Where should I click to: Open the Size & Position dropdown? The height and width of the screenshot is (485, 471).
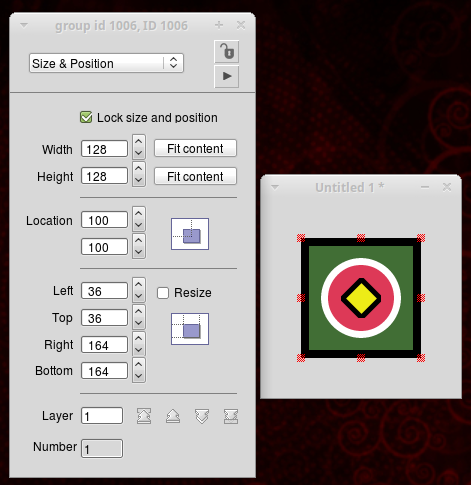click(106, 63)
